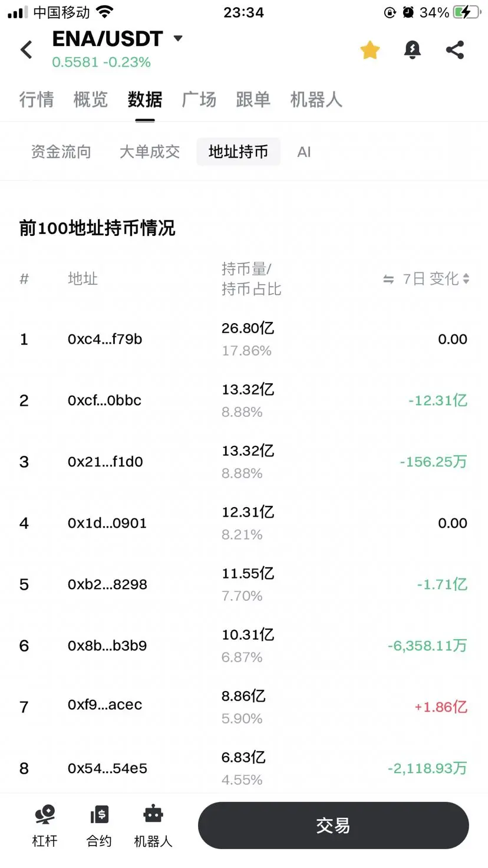Open the 杠杆 leverage icon

45,814
